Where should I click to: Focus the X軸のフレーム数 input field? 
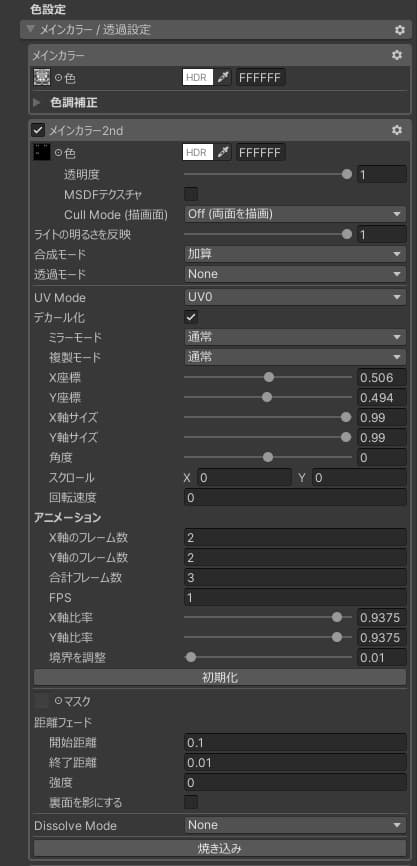coord(295,537)
